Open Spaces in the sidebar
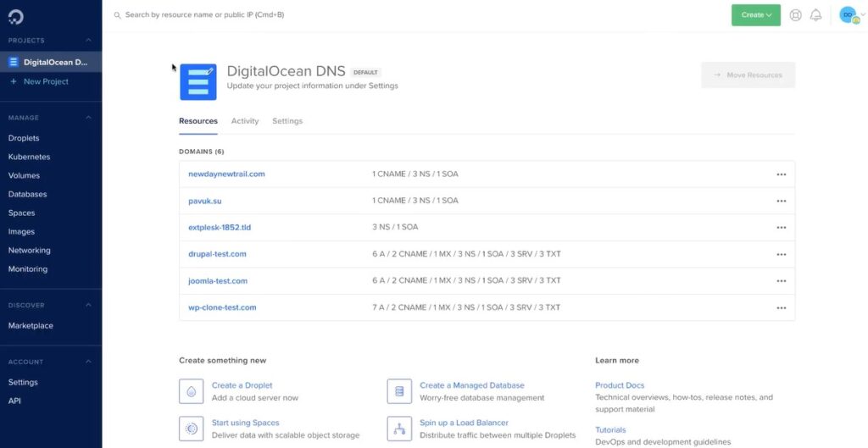 (x=21, y=213)
